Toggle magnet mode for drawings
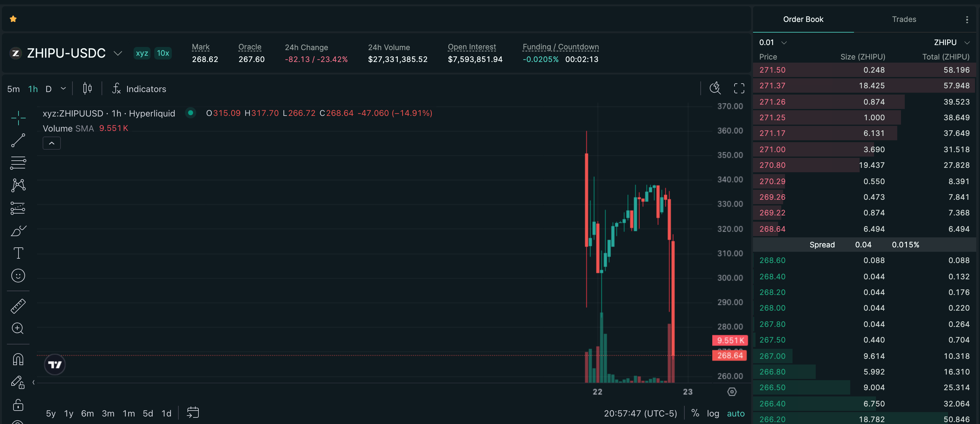Viewport: 980px width, 424px height. [18, 359]
